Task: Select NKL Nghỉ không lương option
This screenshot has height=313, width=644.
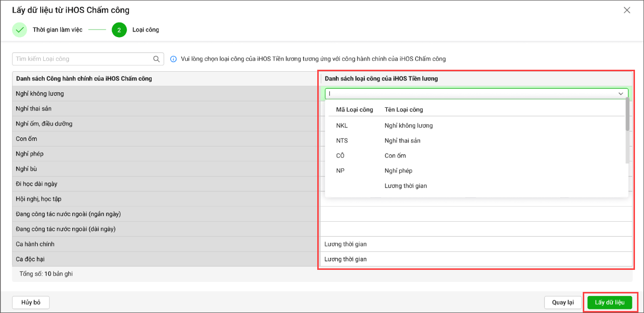Action: point(475,125)
